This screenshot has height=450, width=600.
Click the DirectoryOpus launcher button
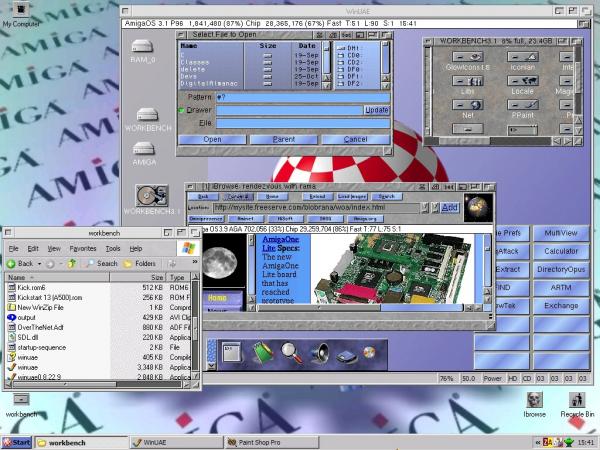(561, 269)
